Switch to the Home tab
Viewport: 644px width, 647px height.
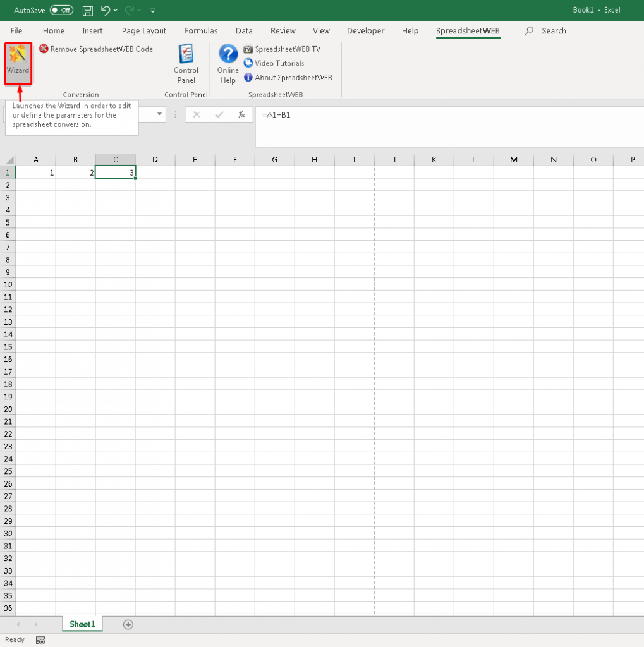tap(54, 31)
